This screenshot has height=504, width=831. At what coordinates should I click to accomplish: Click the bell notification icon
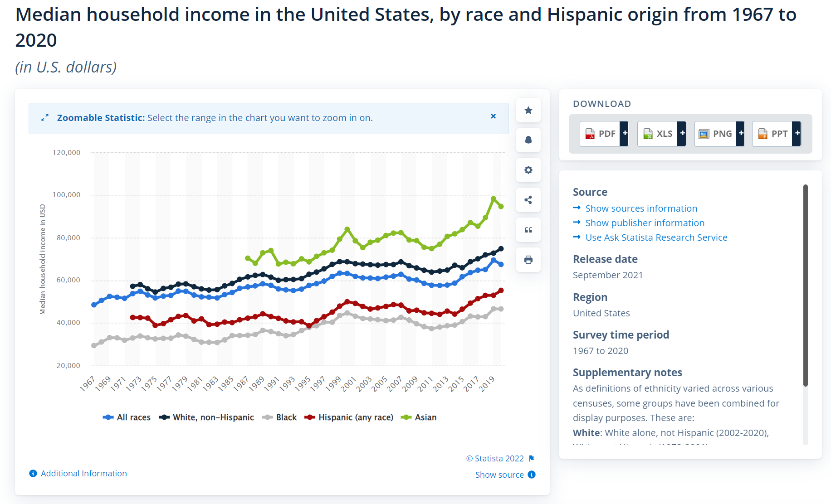click(528, 140)
